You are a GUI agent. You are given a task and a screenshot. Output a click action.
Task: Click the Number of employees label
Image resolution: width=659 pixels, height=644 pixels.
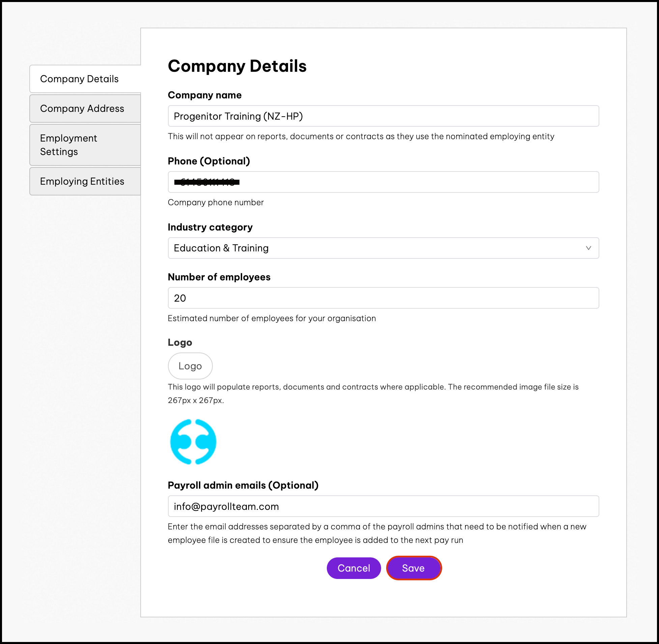(219, 277)
